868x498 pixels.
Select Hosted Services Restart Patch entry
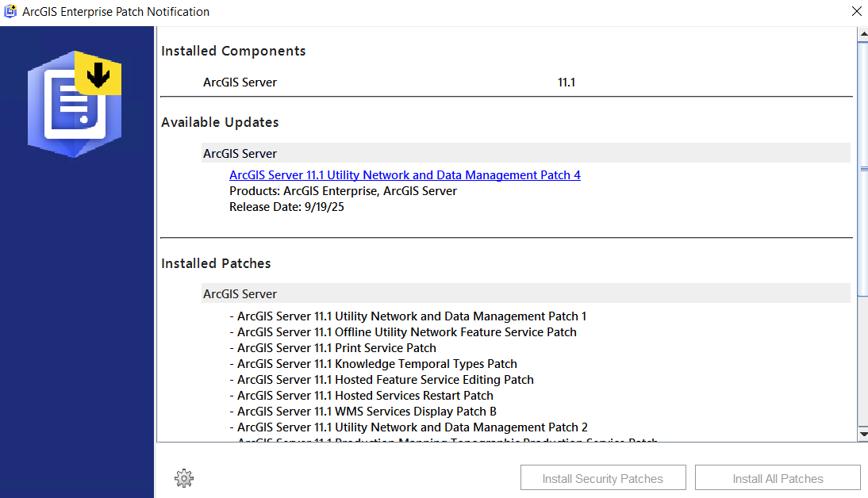click(x=362, y=396)
